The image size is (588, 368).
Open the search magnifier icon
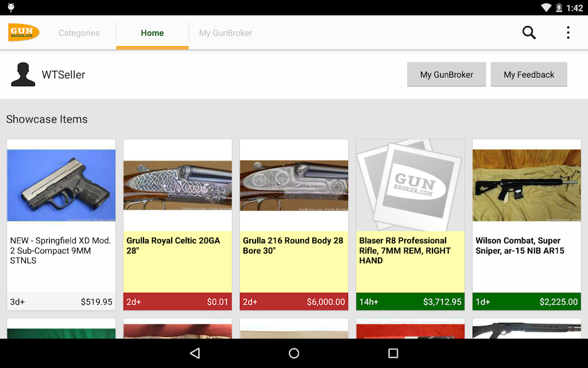529,33
